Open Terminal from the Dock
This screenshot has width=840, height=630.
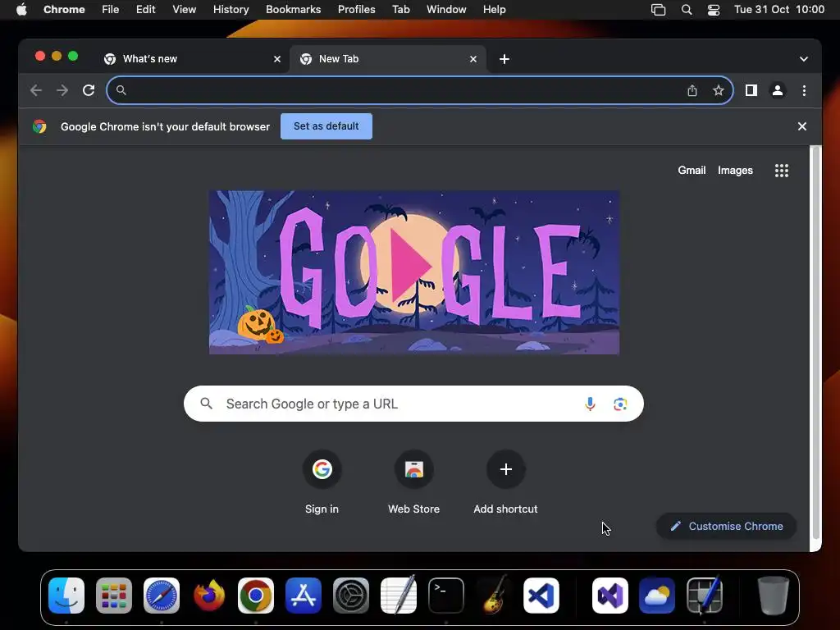tap(446, 596)
